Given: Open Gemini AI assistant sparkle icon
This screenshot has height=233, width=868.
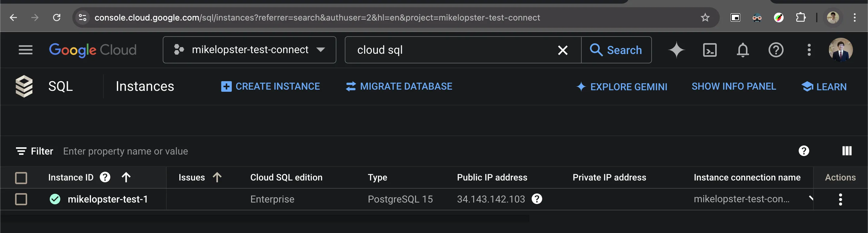Looking at the screenshot, I should [676, 50].
